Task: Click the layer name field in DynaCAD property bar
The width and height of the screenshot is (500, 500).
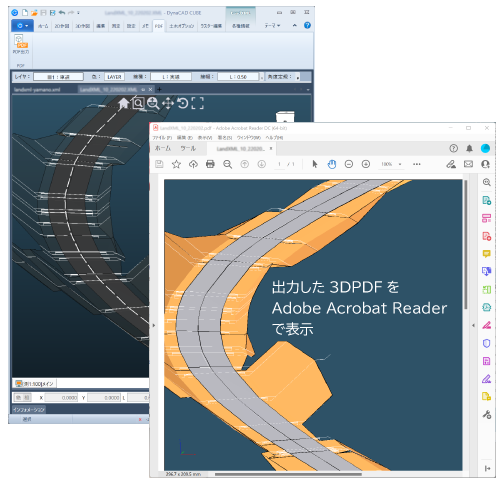Action: 58,77
